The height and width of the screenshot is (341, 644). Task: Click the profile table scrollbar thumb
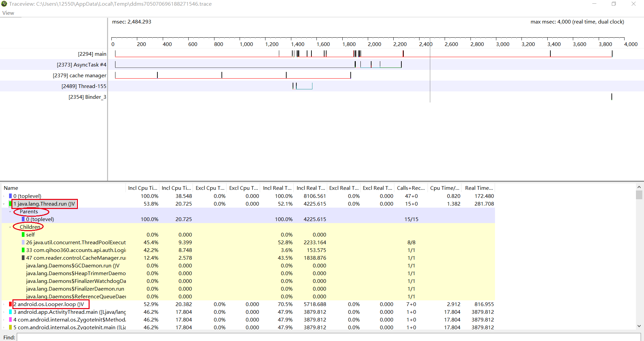[x=639, y=195]
